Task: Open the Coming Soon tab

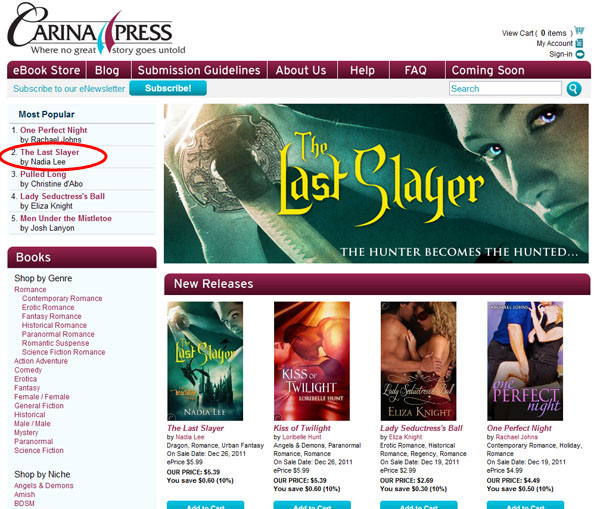Action: [x=488, y=70]
